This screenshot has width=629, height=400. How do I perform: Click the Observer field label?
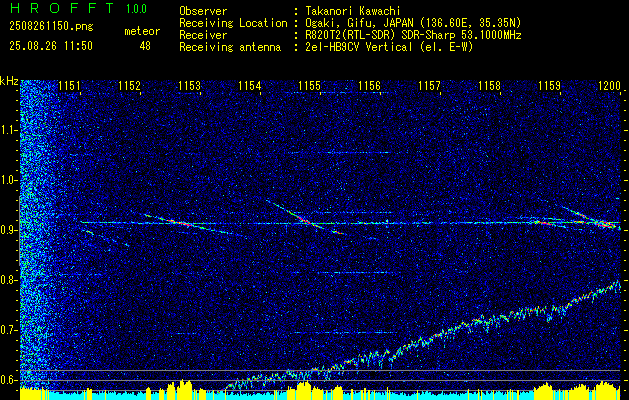click(203, 11)
